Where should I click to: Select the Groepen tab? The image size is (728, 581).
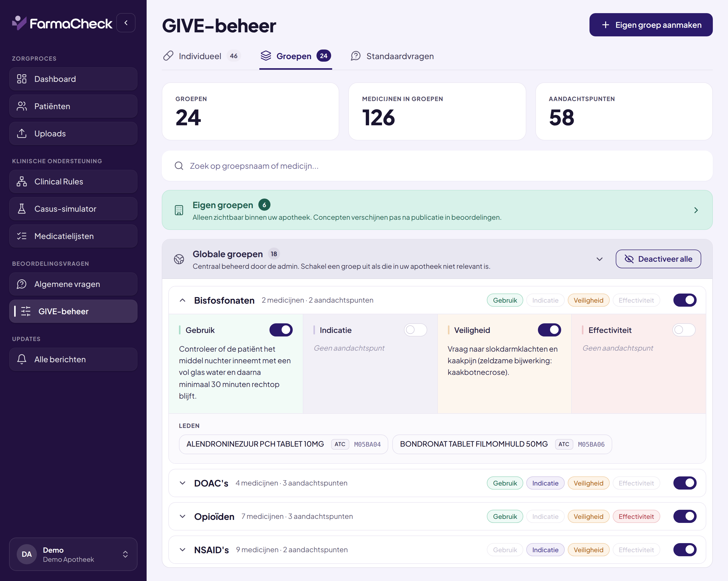(x=295, y=56)
